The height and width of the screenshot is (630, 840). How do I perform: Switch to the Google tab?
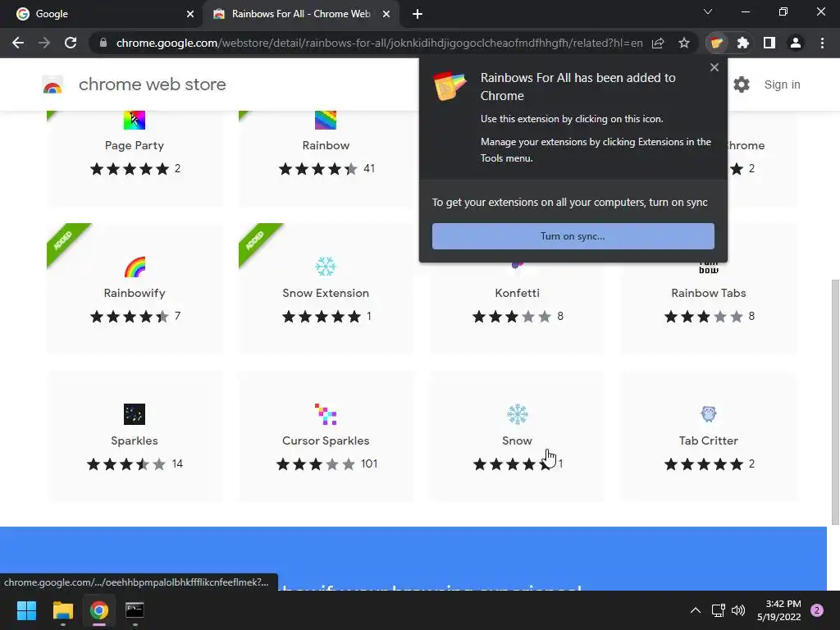pos(102,14)
